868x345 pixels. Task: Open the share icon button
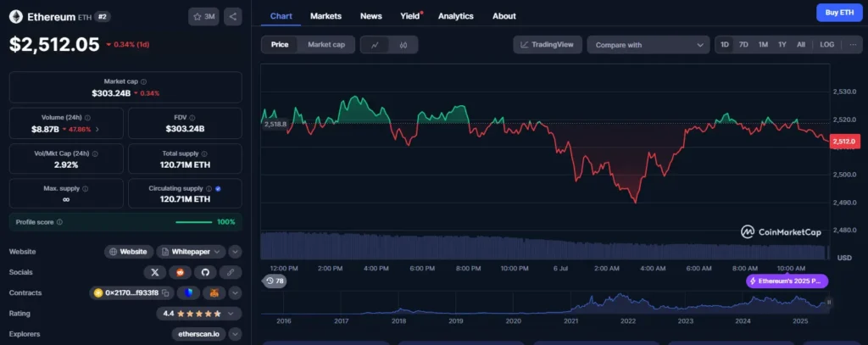(233, 17)
